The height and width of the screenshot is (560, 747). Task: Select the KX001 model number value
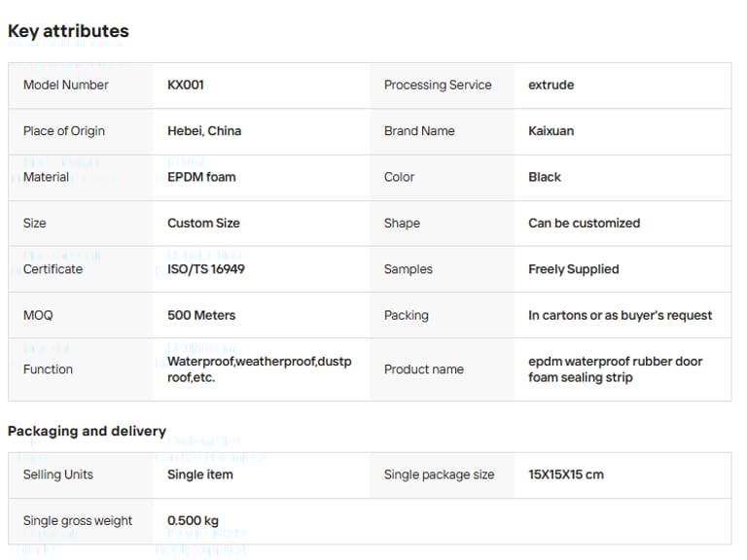[x=186, y=85]
